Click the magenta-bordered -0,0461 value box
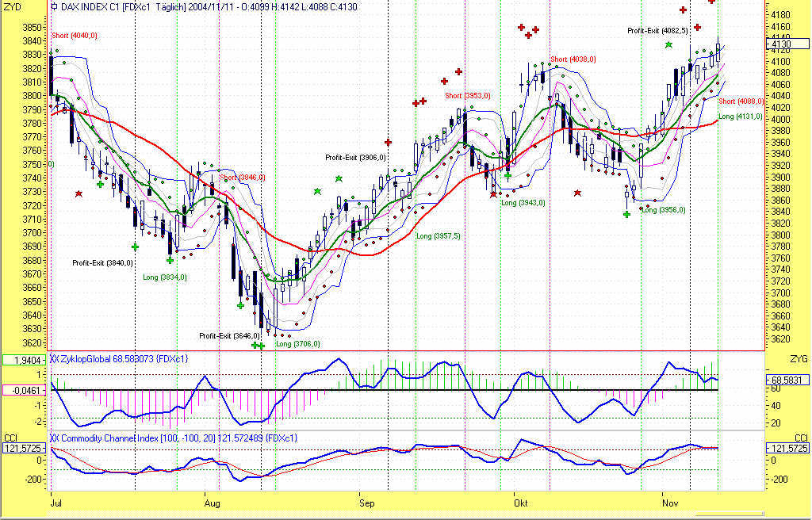Viewport: 812px width, 520px height. pyautogui.click(x=24, y=390)
